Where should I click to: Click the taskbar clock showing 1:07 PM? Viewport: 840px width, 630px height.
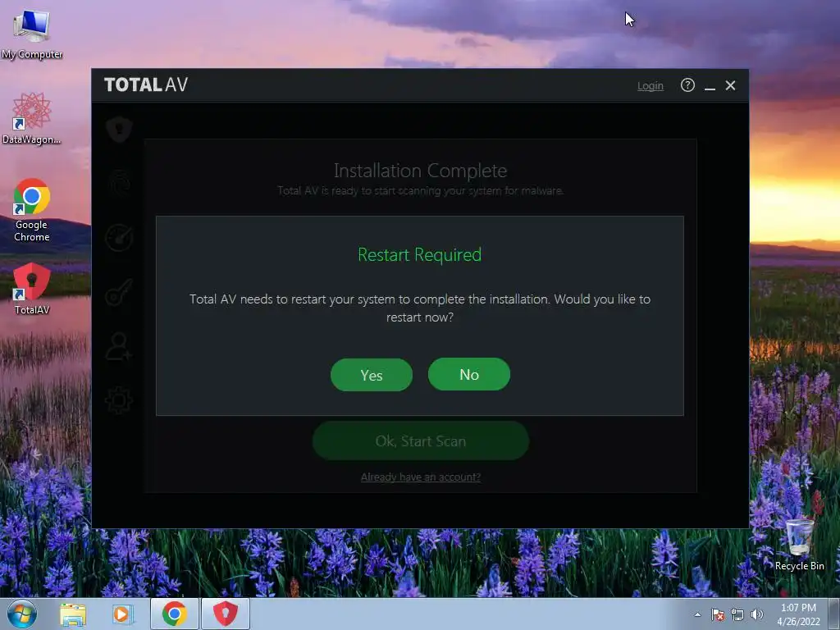tap(798, 614)
